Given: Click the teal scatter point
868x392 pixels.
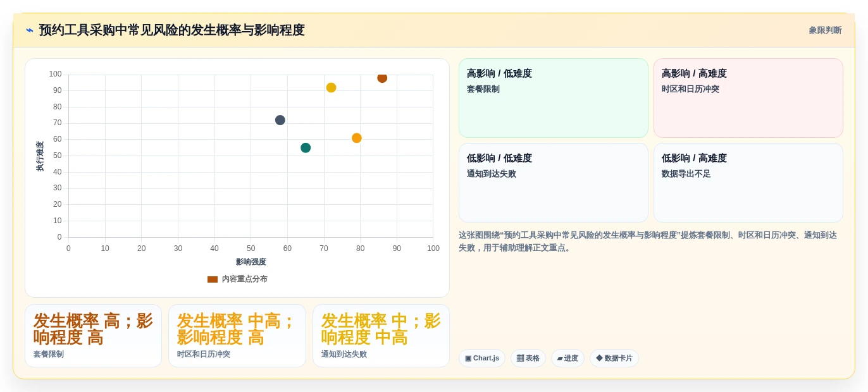Looking at the screenshot, I should 306,148.
